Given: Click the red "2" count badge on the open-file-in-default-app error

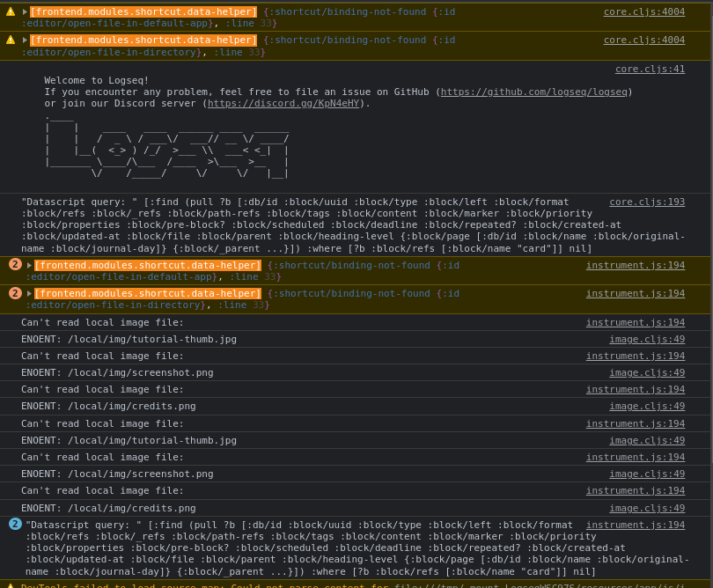Looking at the screenshot, I should (x=15, y=264).
